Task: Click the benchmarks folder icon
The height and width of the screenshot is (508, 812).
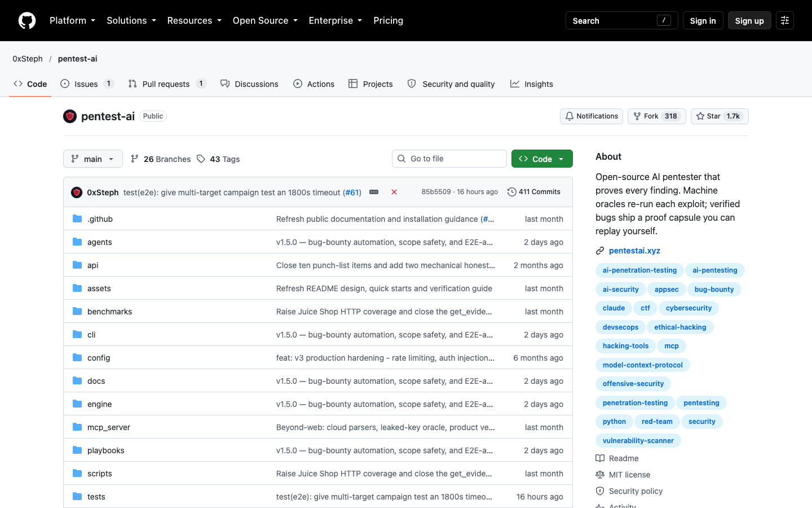Action: [77, 311]
